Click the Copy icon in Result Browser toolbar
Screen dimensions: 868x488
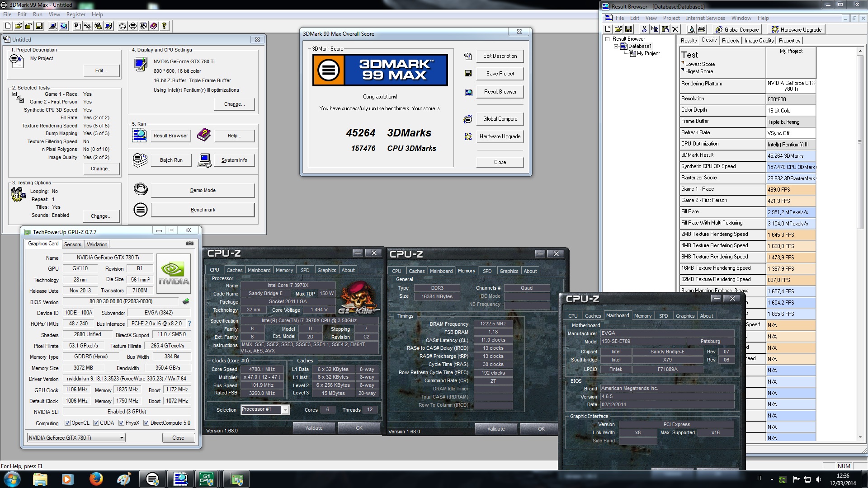(x=655, y=29)
